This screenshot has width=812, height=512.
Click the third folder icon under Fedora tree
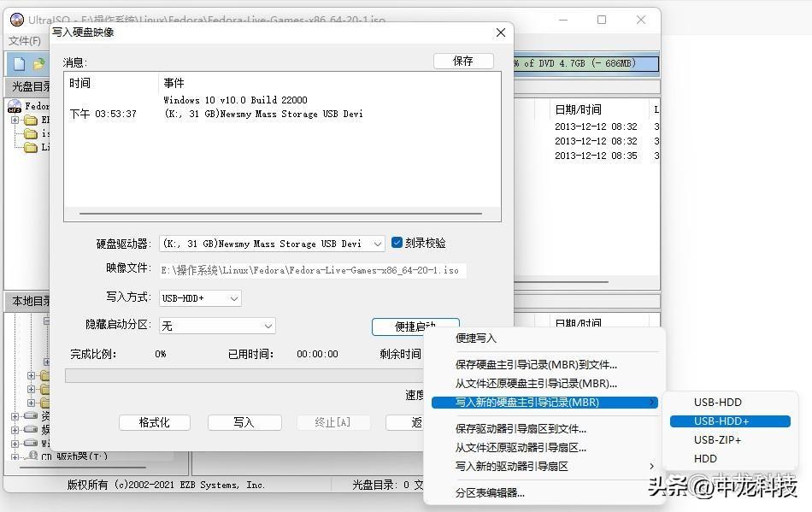click(x=31, y=148)
